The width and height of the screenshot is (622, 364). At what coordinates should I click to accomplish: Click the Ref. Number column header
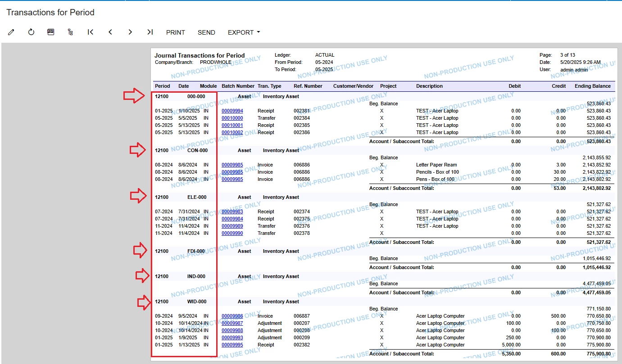308,86
